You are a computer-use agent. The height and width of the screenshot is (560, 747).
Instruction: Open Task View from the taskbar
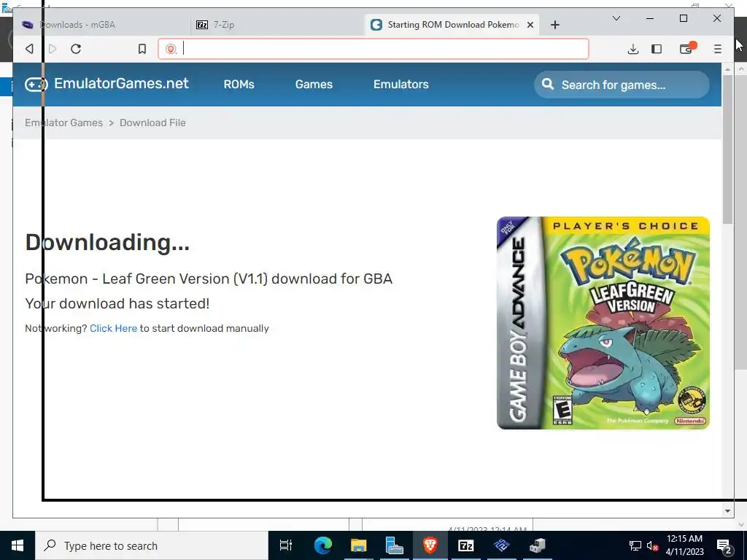(286, 545)
